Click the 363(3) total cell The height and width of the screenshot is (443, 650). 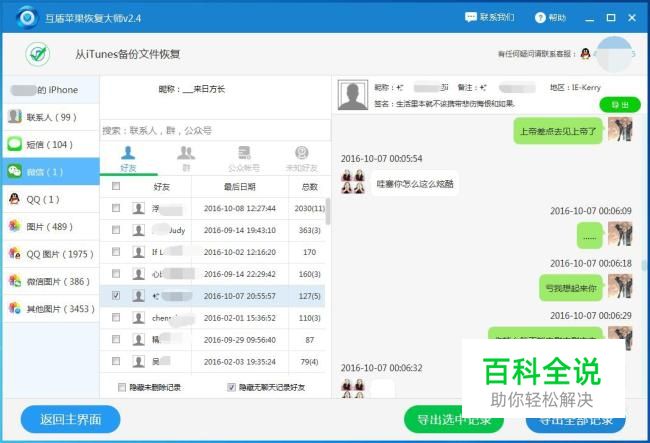(309, 230)
